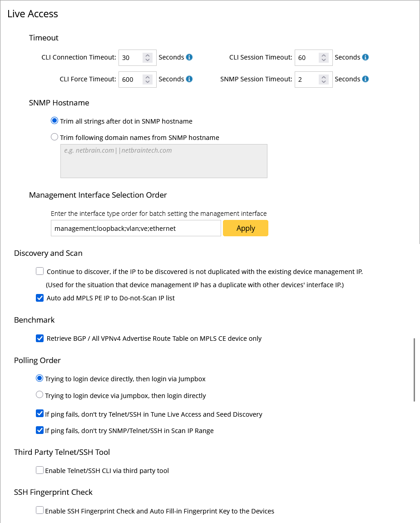Click info icon beside CLI Force Timeout

[x=189, y=79]
